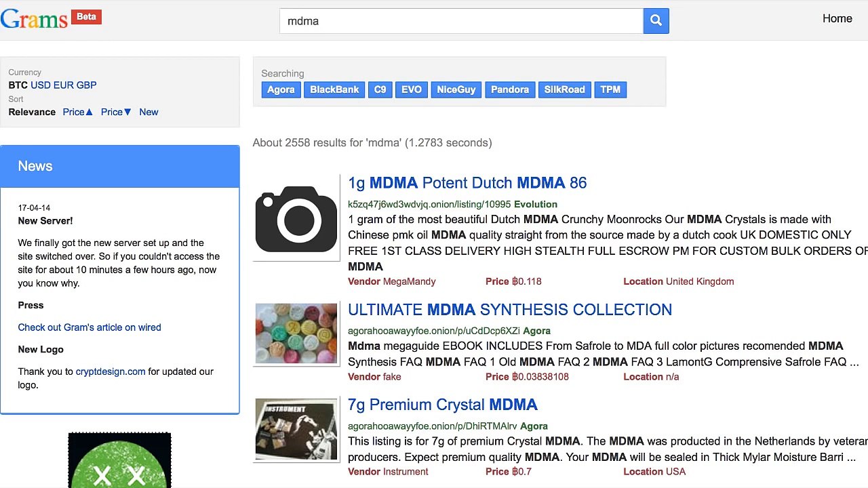Screen dimensions: 868x488
Task: Click the search field containing mdma
Action: point(461,21)
